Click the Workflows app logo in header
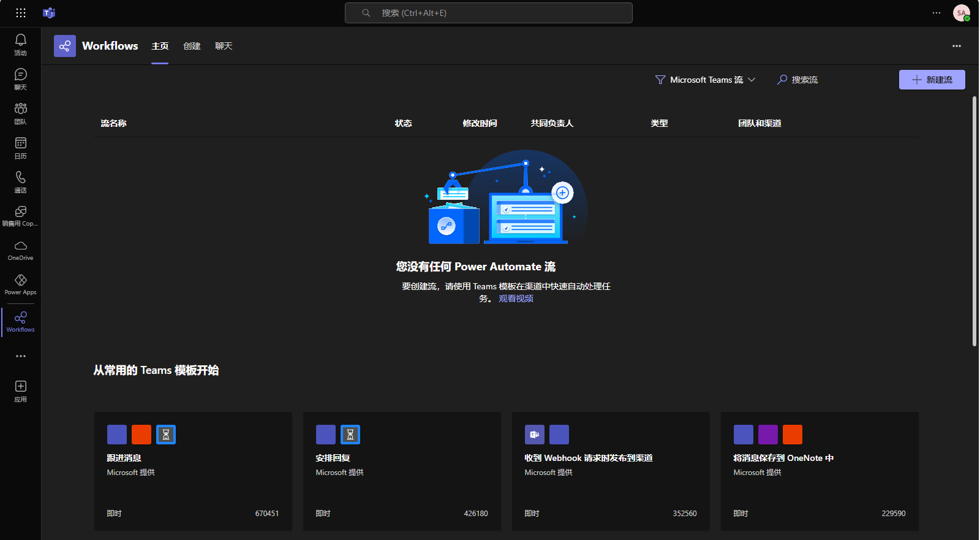 [65, 46]
